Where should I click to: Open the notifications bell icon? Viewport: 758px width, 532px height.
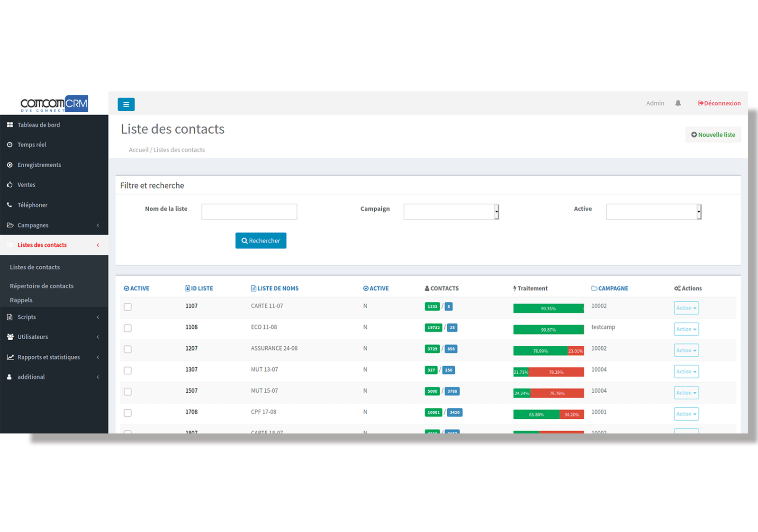(678, 103)
